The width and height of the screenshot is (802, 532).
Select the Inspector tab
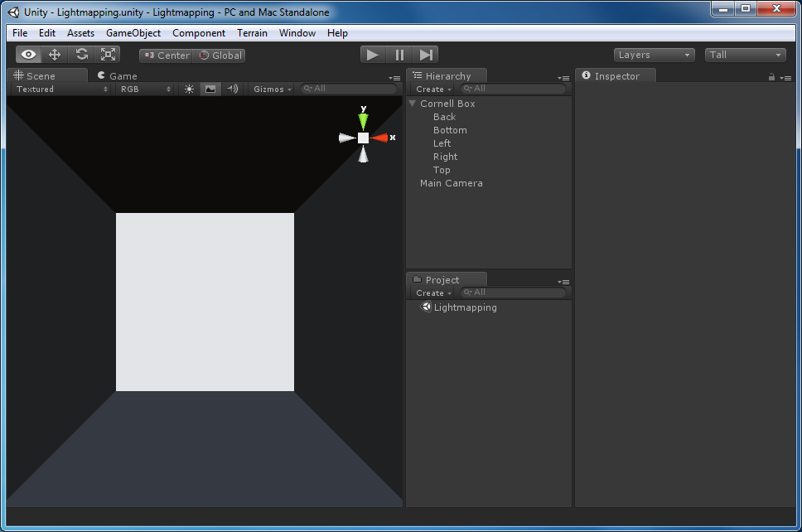click(616, 75)
